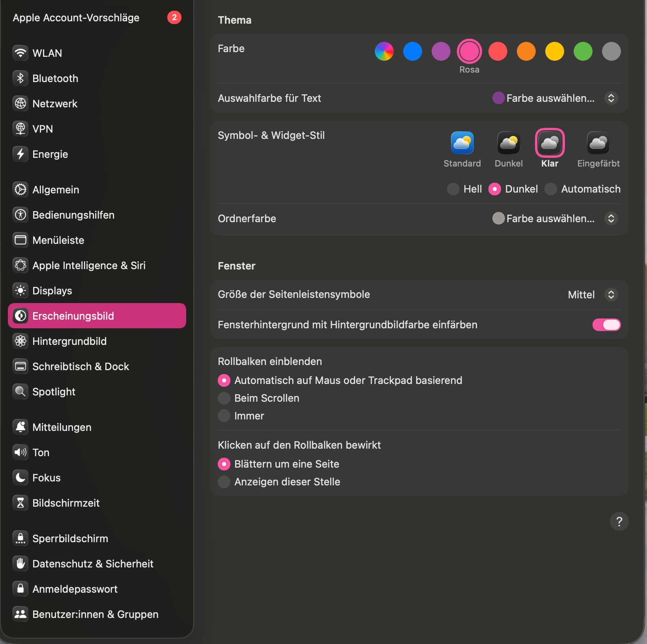
Task: Click the red notification badge 2
Action: [174, 17]
